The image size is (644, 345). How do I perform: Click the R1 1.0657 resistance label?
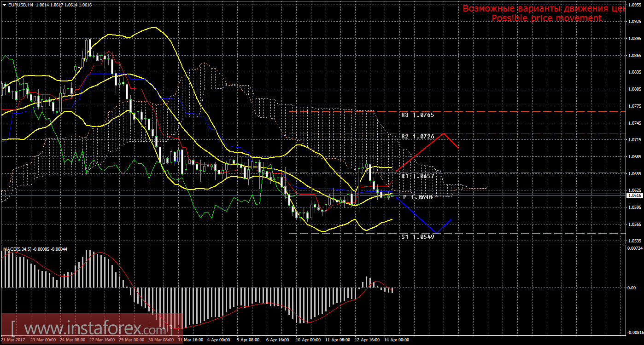[417, 176]
